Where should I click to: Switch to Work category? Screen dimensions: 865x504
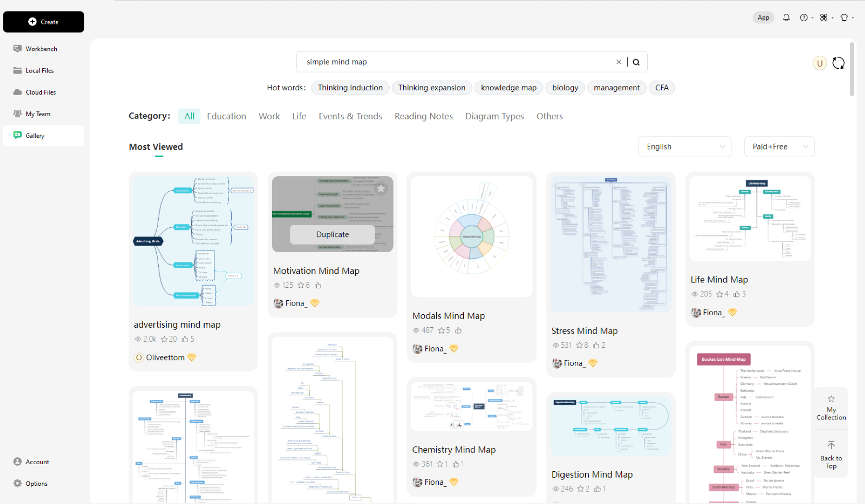[269, 116]
